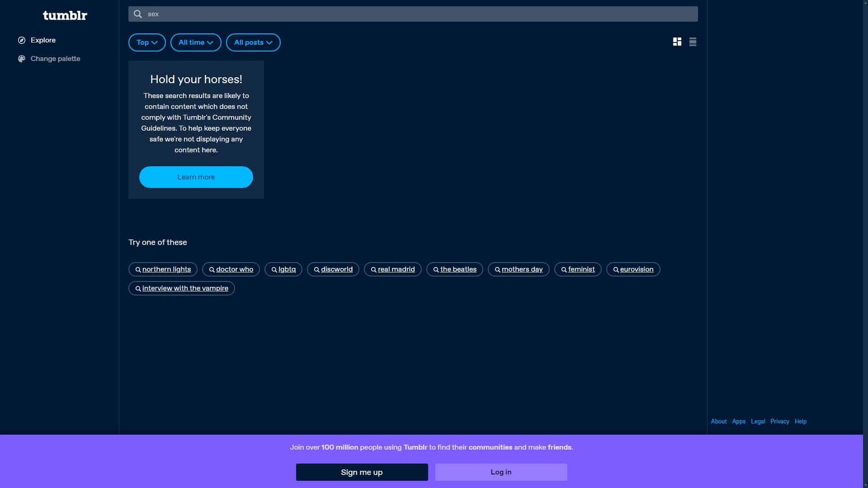Screen dimensions: 868x488
Task: Click the magnifier icon in search bar
Action: (138, 14)
